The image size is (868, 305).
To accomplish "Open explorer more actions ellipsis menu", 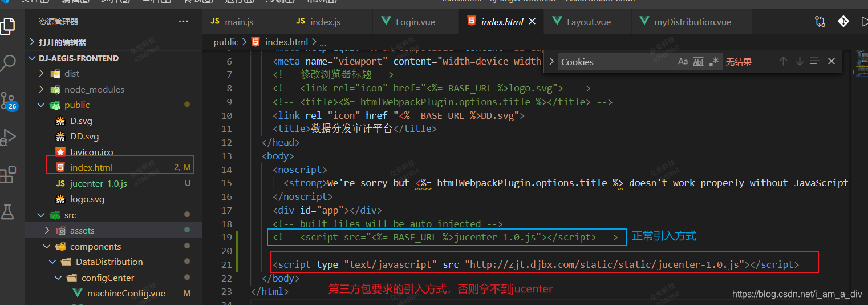I will (183, 22).
